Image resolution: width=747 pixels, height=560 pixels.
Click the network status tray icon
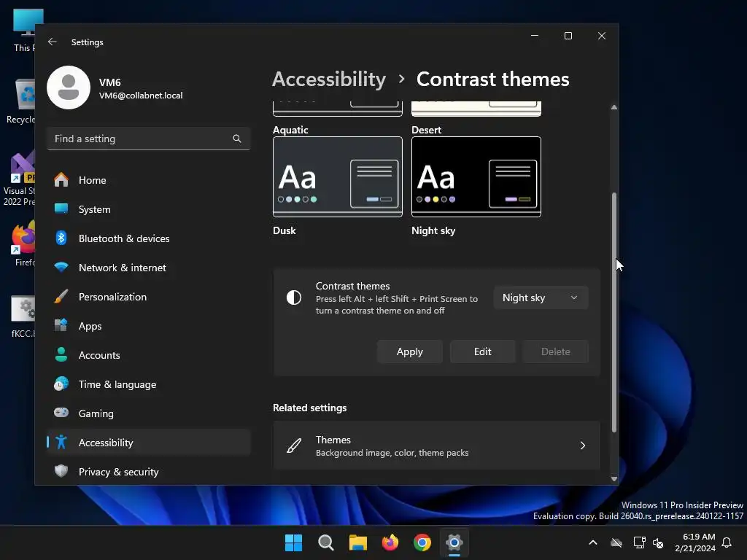pyautogui.click(x=639, y=542)
